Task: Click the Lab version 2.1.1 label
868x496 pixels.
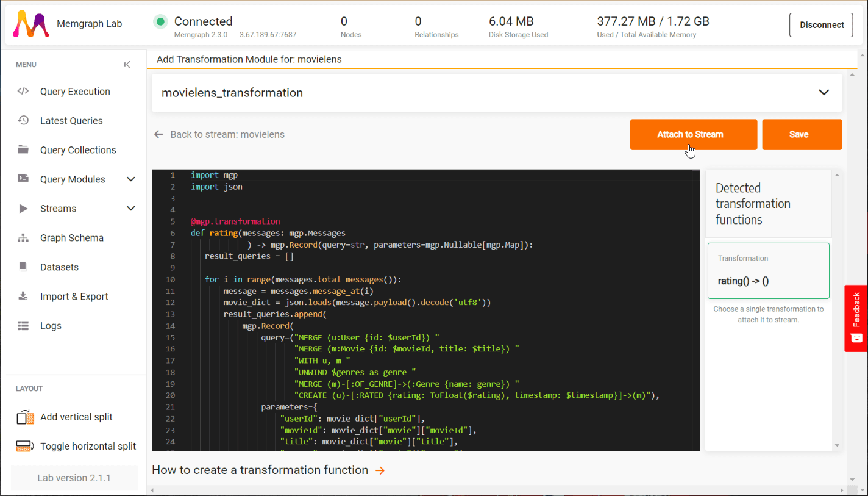Action: 74,478
